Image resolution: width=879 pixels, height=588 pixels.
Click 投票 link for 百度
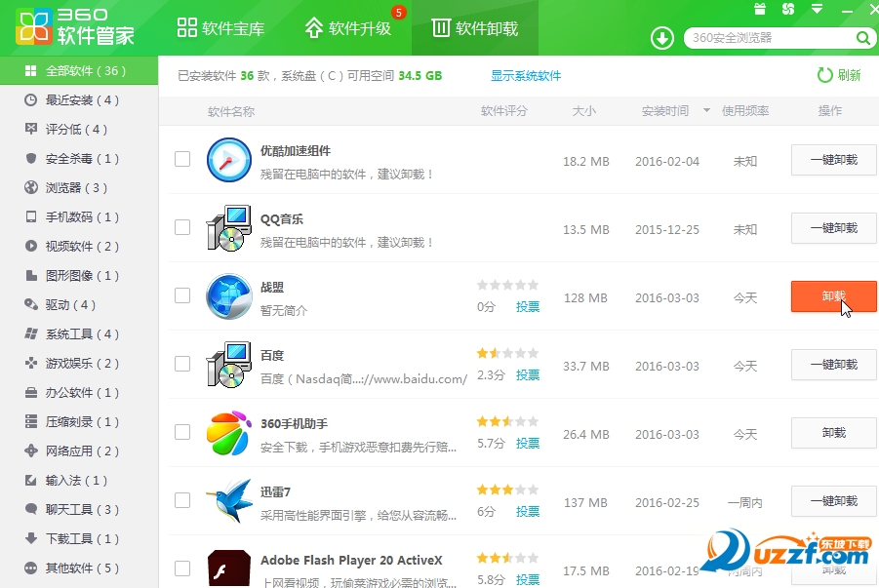[528, 375]
